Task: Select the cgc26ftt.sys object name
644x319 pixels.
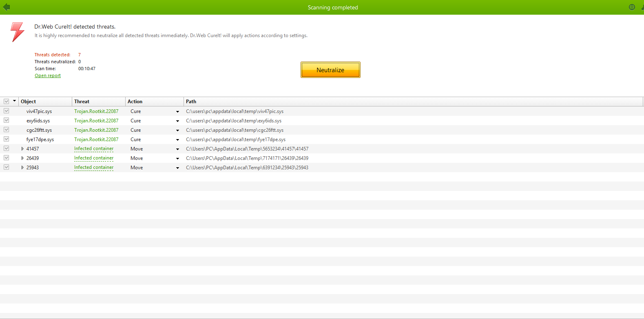Action: click(39, 130)
